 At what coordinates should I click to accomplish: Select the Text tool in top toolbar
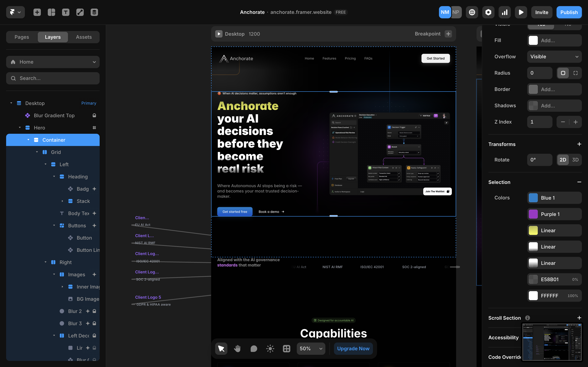(x=66, y=12)
